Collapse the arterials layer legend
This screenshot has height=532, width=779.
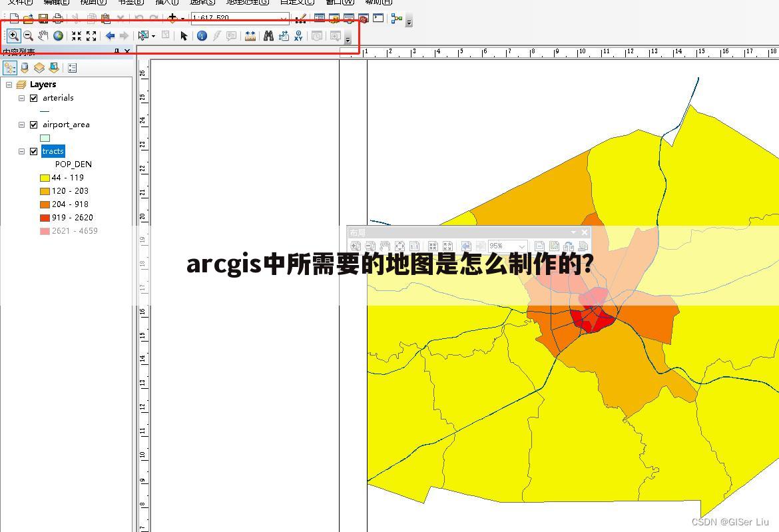pos(21,98)
